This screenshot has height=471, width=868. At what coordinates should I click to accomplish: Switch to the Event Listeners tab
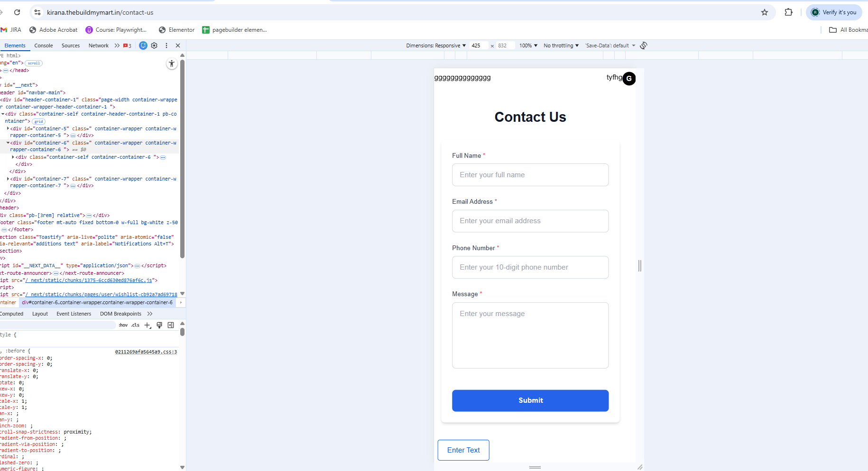pos(74,314)
